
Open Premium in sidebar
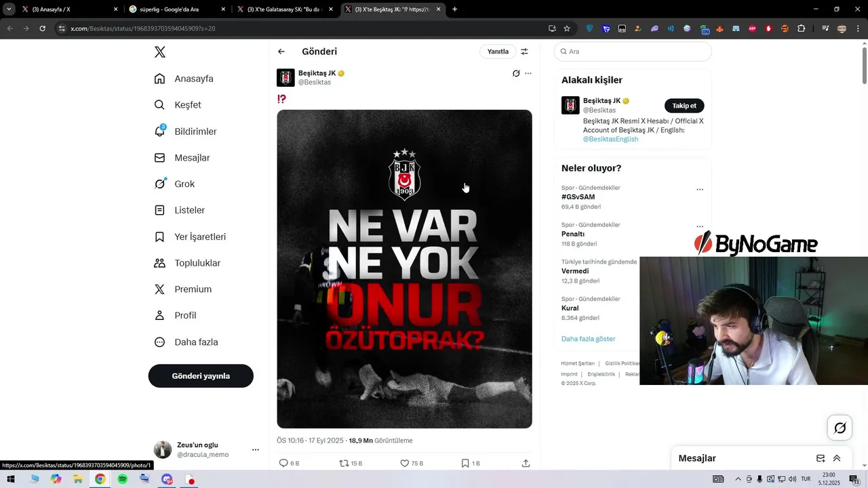[x=183, y=289]
